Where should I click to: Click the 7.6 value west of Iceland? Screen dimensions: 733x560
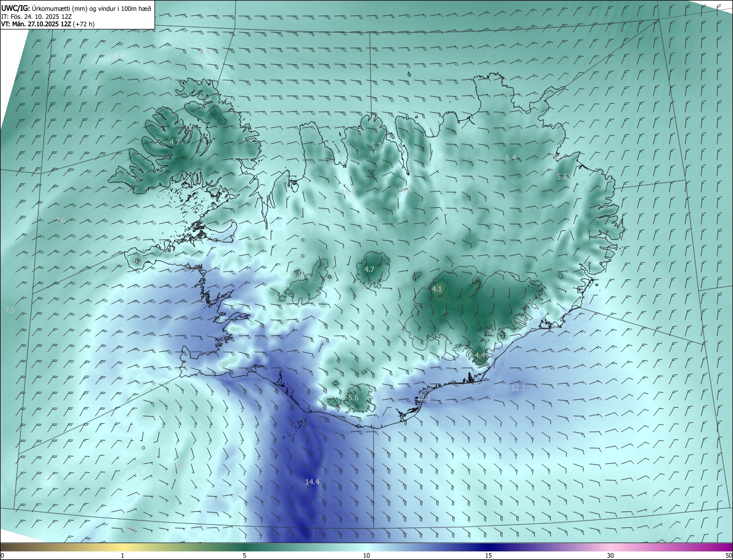click(60, 220)
